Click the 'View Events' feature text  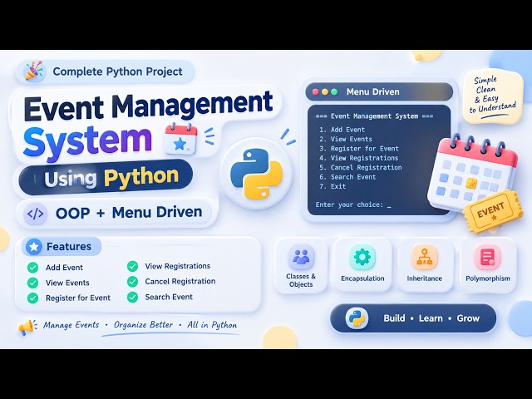point(67,283)
